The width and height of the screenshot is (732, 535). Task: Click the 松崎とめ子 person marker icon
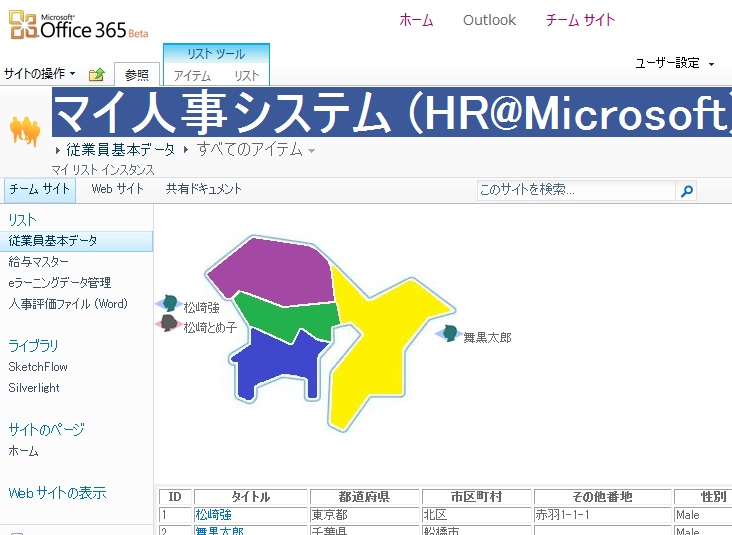pyautogui.click(x=168, y=323)
